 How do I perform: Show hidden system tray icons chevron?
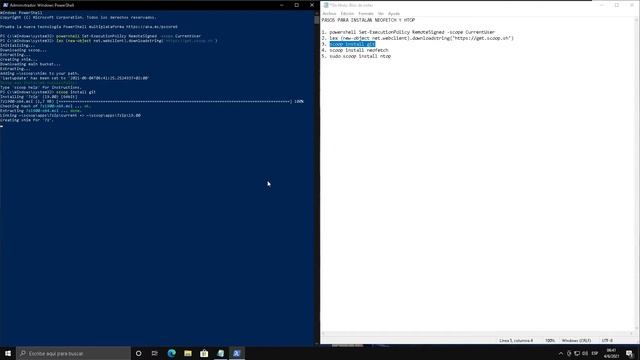(560, 353)
